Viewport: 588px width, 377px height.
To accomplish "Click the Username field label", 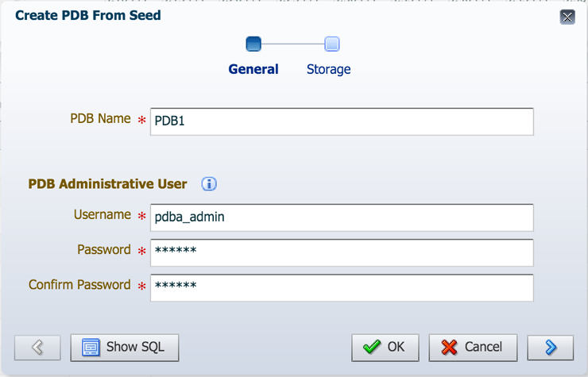I will [102, 214].
